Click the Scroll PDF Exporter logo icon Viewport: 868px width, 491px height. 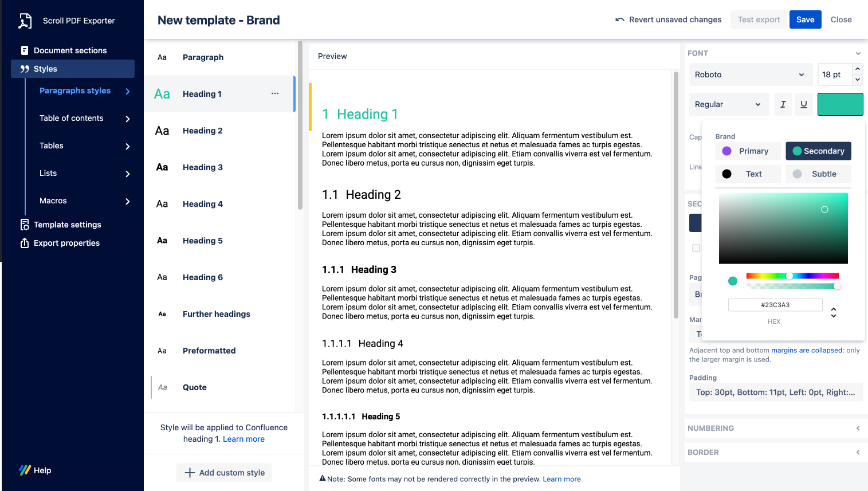(x=25, y=21)
